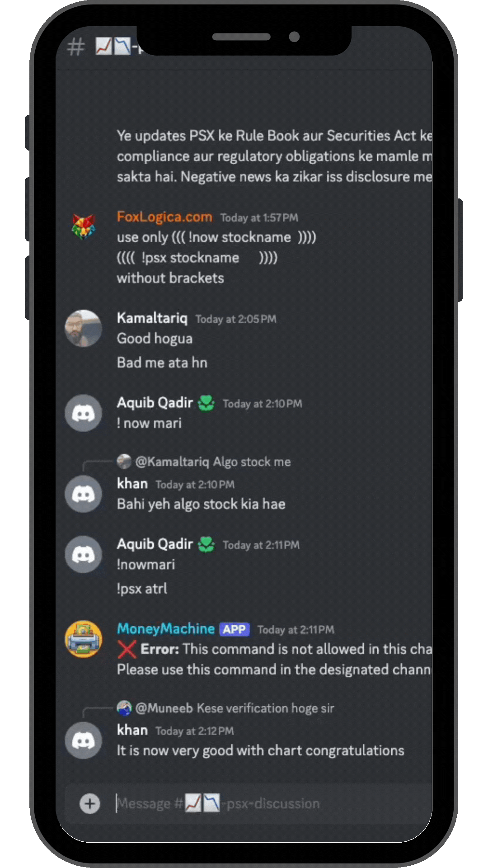
Task: Open the FoxLogica.com username
Action: pyautogui.click(x=164, y=217)
